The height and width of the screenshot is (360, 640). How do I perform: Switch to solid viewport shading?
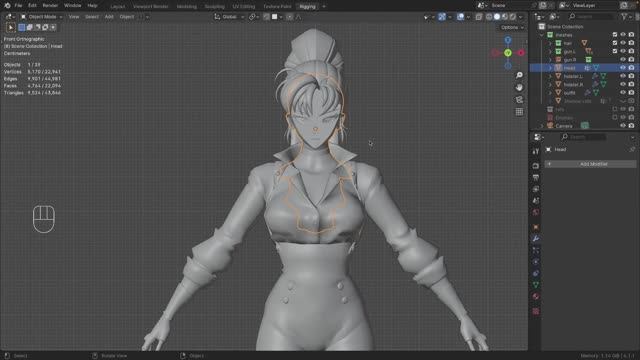pyautogui.click(x=497, y=17)
